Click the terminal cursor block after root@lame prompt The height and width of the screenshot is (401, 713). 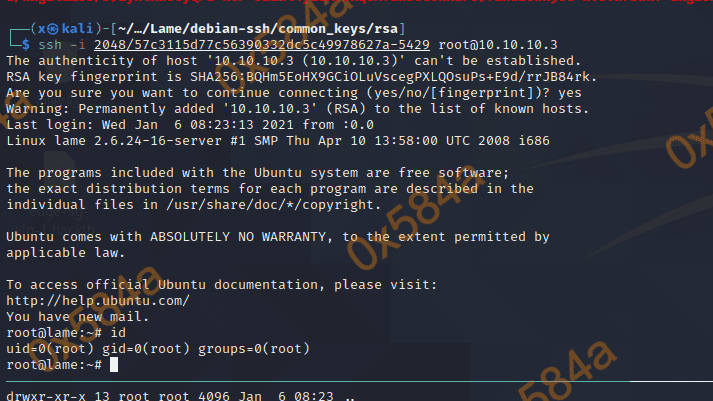[x=114, y=365]
